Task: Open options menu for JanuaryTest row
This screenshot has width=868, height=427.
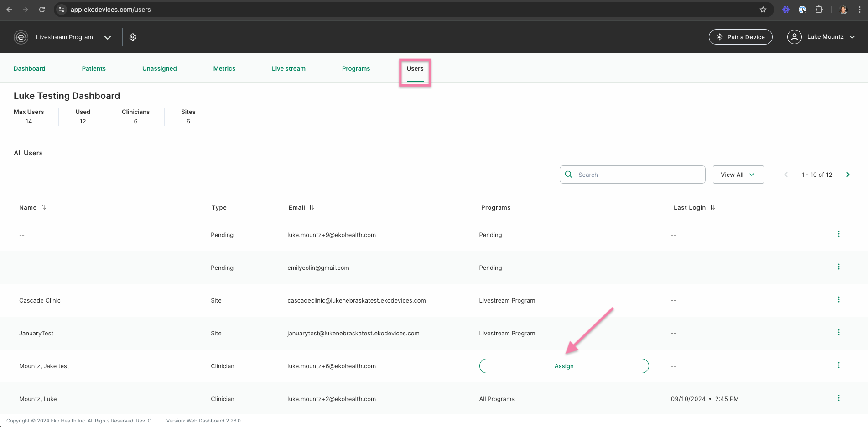Action: tap(838, 332)
